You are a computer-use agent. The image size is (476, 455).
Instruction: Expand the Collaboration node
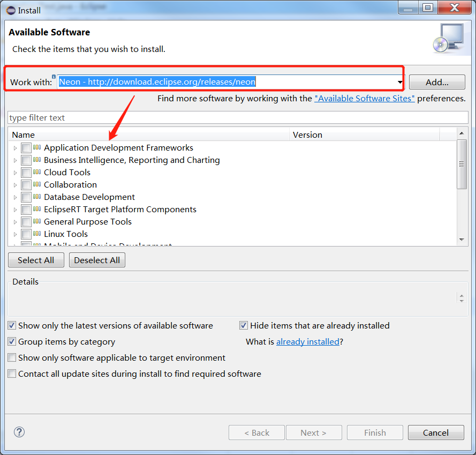coord(15,185)
